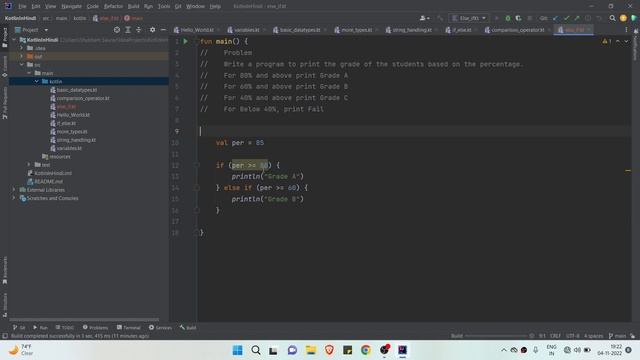
Task: Click the UTF-8 encoding status item
Action: pyautogui.click(x=573, y=336)
